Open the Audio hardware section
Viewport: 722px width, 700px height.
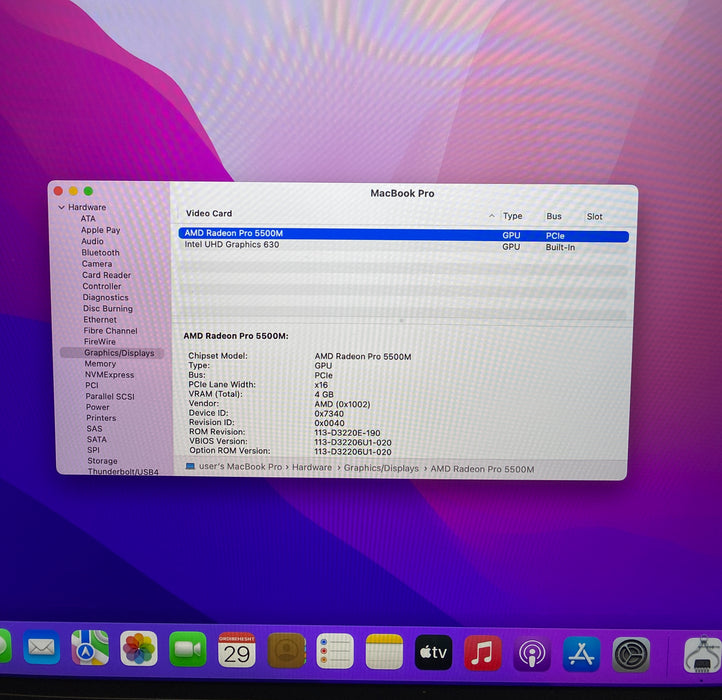[92, 241]
